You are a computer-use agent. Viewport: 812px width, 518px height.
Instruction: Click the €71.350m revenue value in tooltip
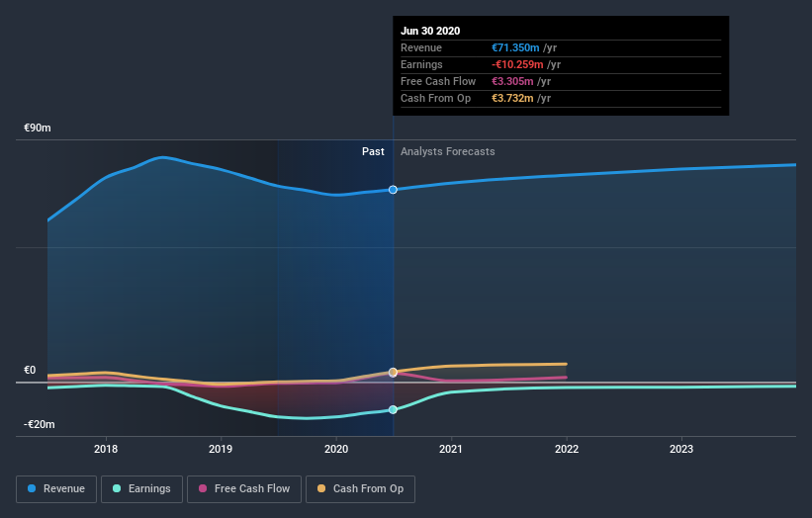tap(515, 47)
